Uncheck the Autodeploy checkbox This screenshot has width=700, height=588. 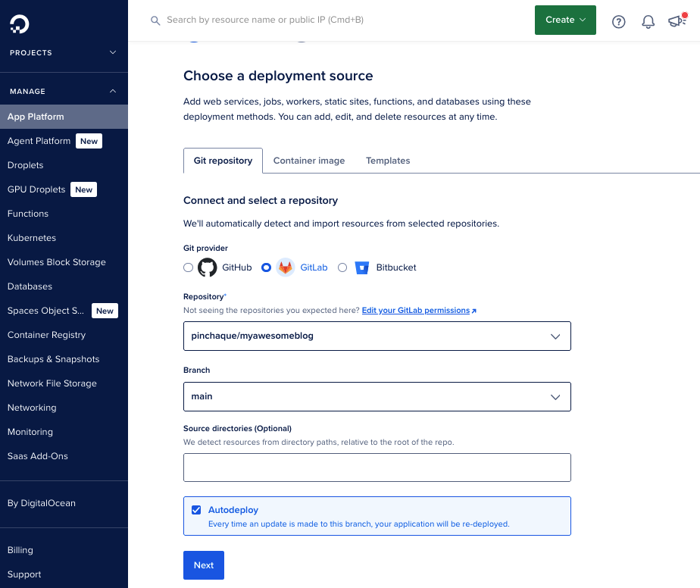(x=196, y=510)
